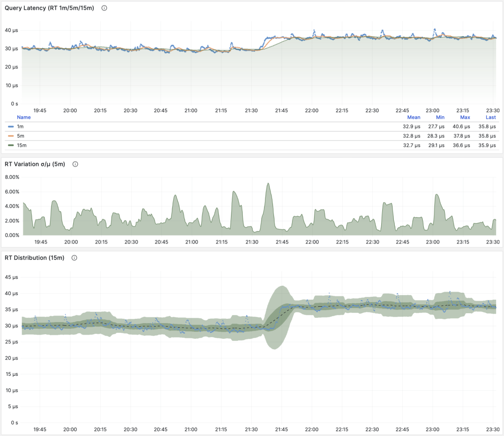Open the RT Variation σ/μ panel menu
This screenshot has height=436, width=504.
pyautogui.click(x=35, y=164)
